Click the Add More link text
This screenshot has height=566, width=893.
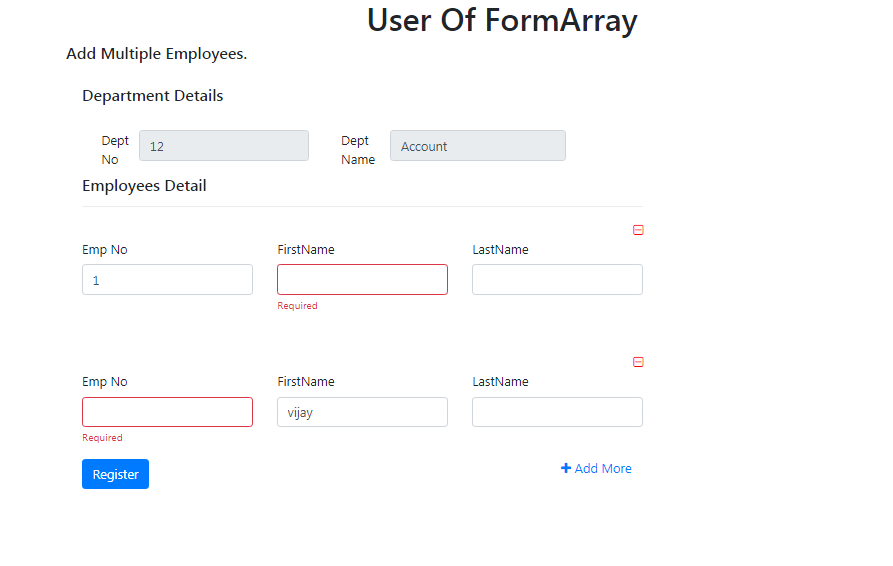coord(603,469)
